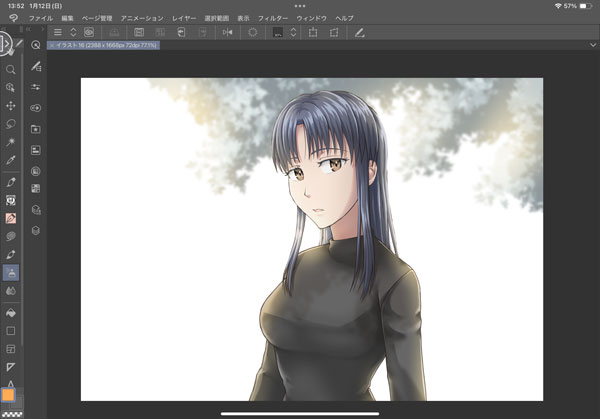This screenshot has width=600, height=419.
Task: Pick the Eyedropper tool
Action: 11,159
